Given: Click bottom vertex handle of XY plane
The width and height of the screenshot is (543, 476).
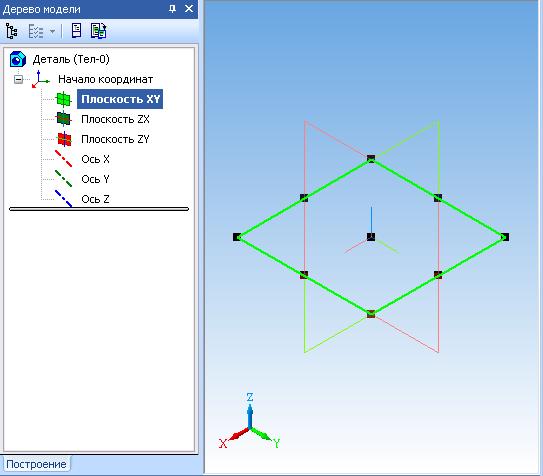Looking at the screenshot, I should pos(371,314).
